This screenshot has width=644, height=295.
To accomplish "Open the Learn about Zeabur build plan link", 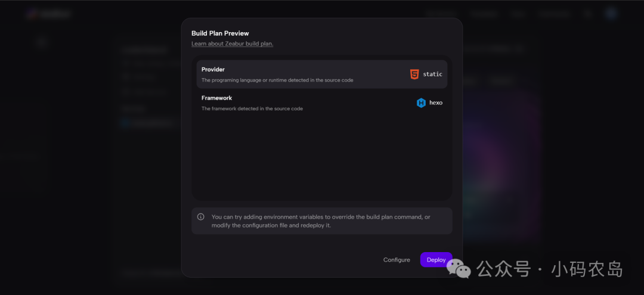I will pos(233,44).
